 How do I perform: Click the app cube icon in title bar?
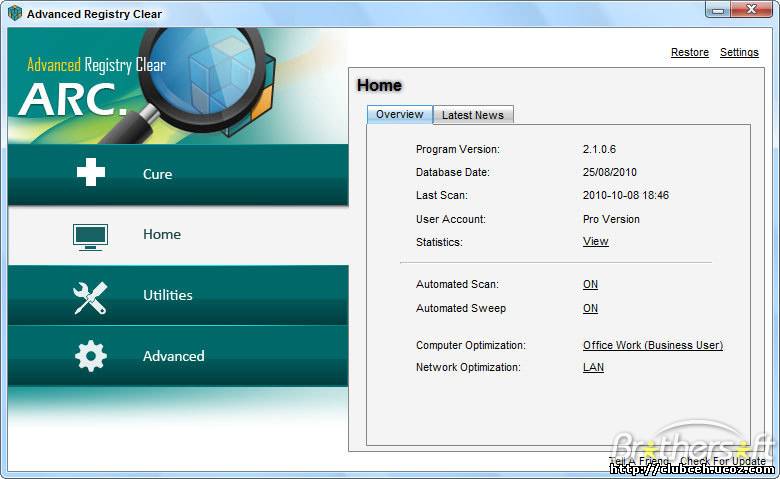coord(15,13)
